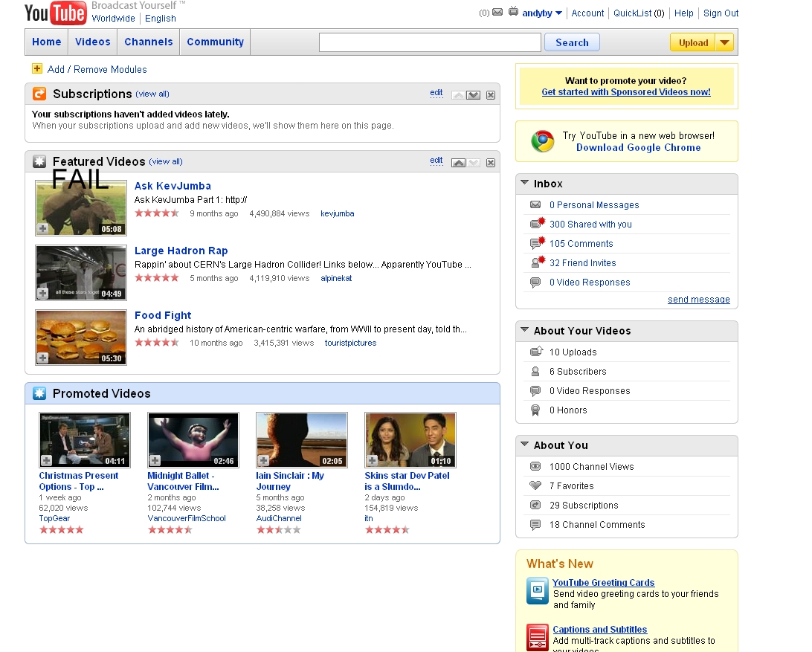Open the Account link in header
The width and height of the screenshot is (812, 652).
(587, 13)
